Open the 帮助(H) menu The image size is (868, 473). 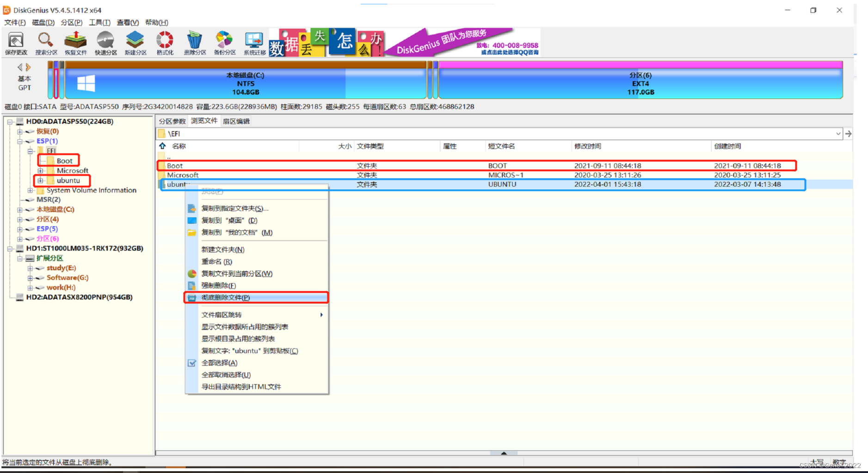pyautogui.click(x=157, y=22)
